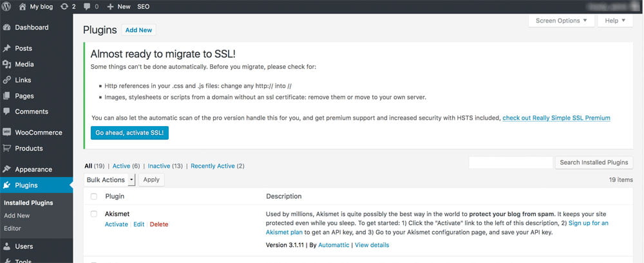Open the Products menu label

pyautogui.click(x=29, y=148)
